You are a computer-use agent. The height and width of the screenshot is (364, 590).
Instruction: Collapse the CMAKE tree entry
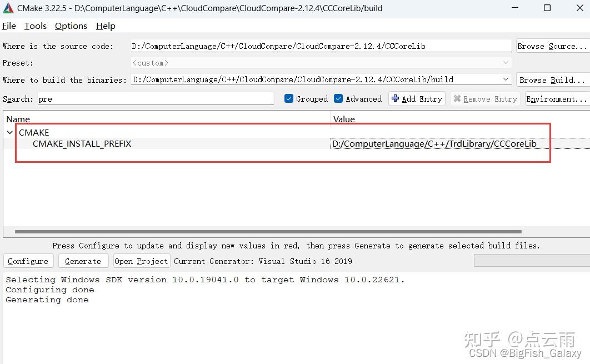(x=10, y=132)
